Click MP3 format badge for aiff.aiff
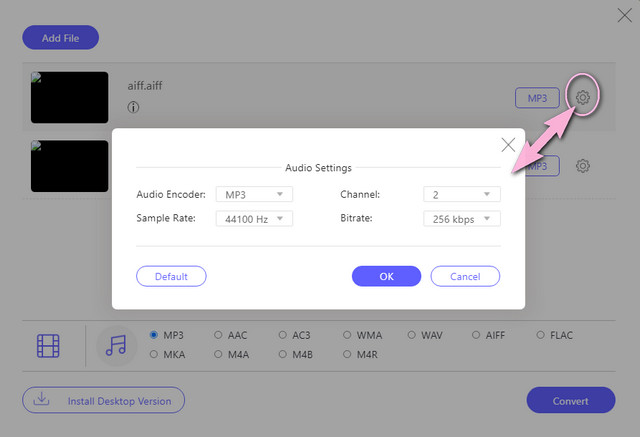Image resolution: width=640 pixels, height=437 pixels. (x=537, y=98)
